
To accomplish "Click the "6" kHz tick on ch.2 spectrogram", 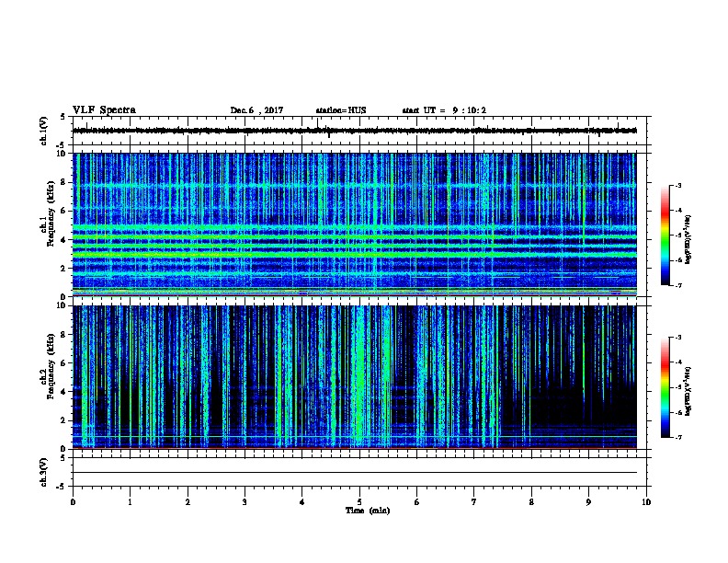I will (63, 363).
